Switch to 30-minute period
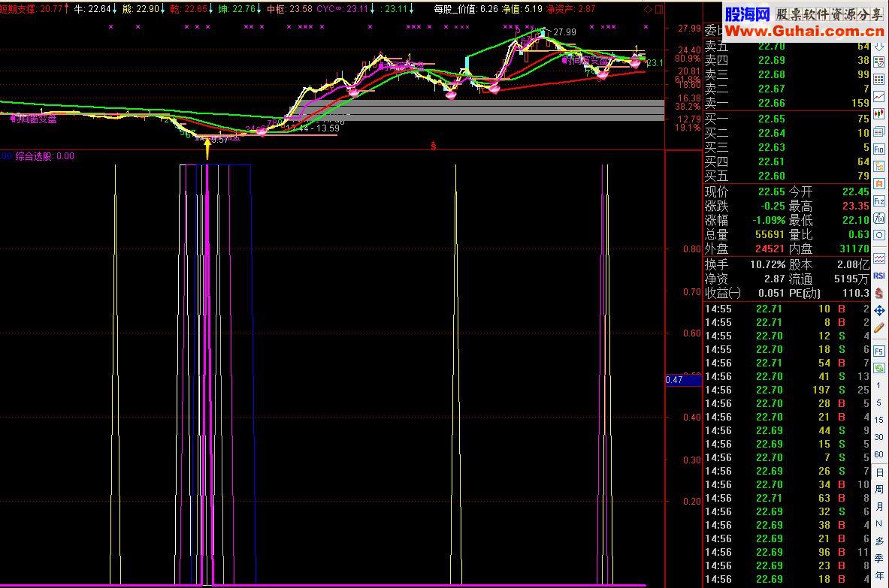 (x=878, y=437)
